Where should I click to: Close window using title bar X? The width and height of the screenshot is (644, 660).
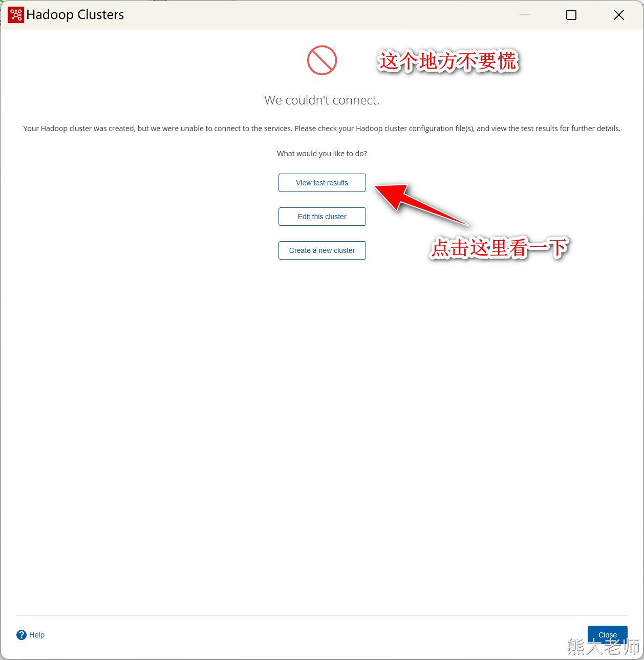click(619, 15)
